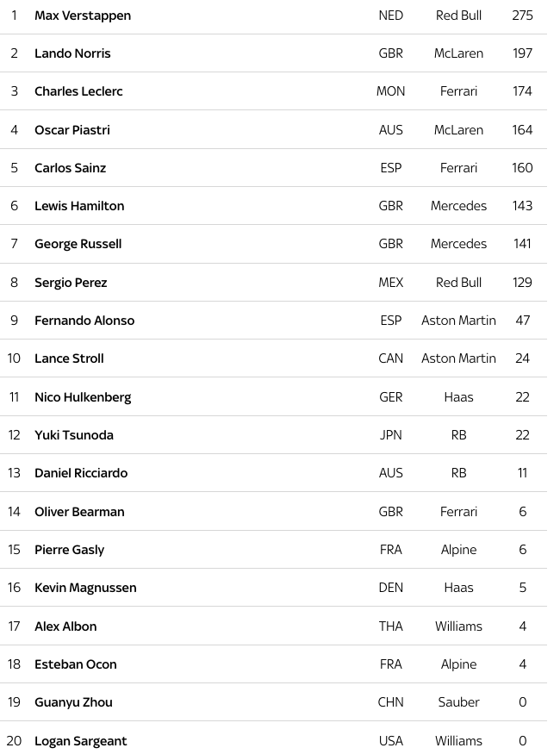Select the Max Verstappen driver name

(x=83, y=16)
